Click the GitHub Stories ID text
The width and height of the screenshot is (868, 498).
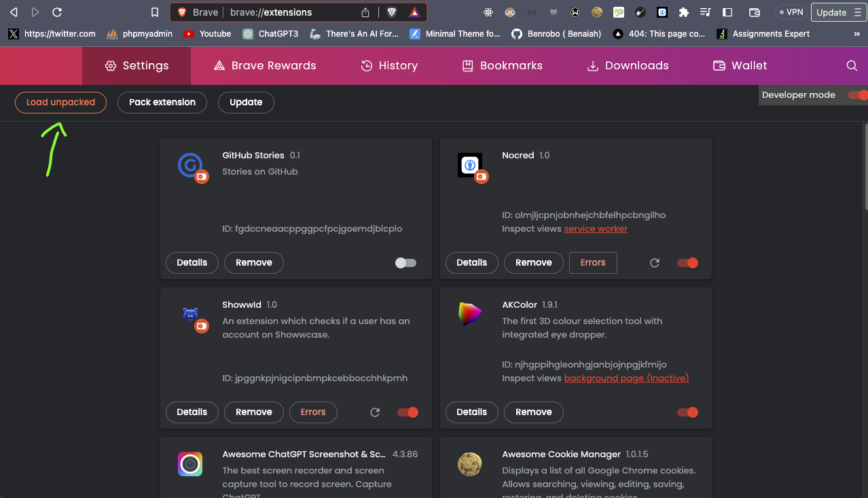point(312,228)
